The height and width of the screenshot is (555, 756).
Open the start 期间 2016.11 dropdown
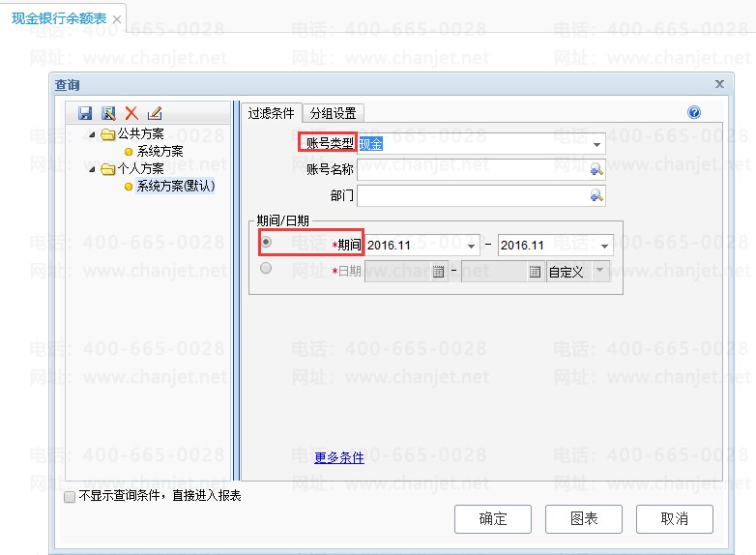[471, 247]
